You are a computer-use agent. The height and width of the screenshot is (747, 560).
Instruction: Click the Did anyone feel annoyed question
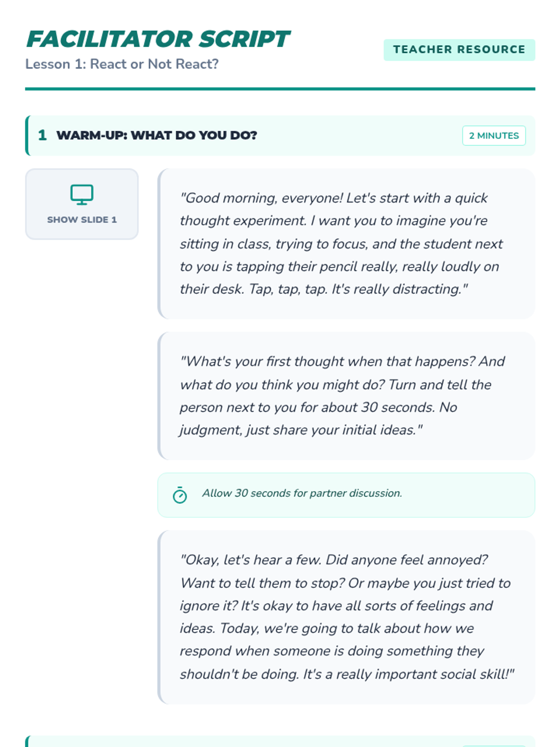406,560
